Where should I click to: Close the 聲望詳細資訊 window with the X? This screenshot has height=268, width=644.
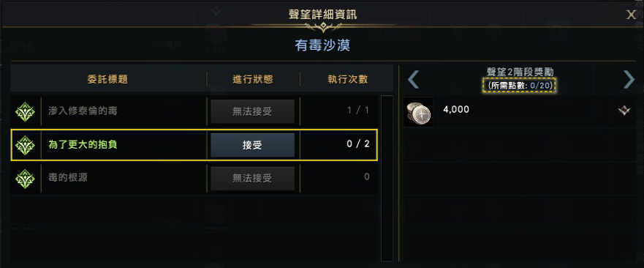[631, 15]
